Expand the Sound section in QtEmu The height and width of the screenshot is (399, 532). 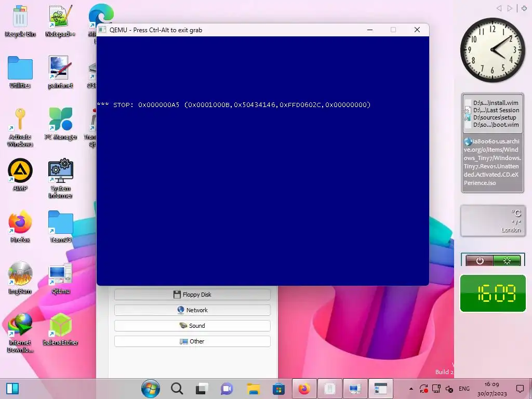click(x=192, y=326)
